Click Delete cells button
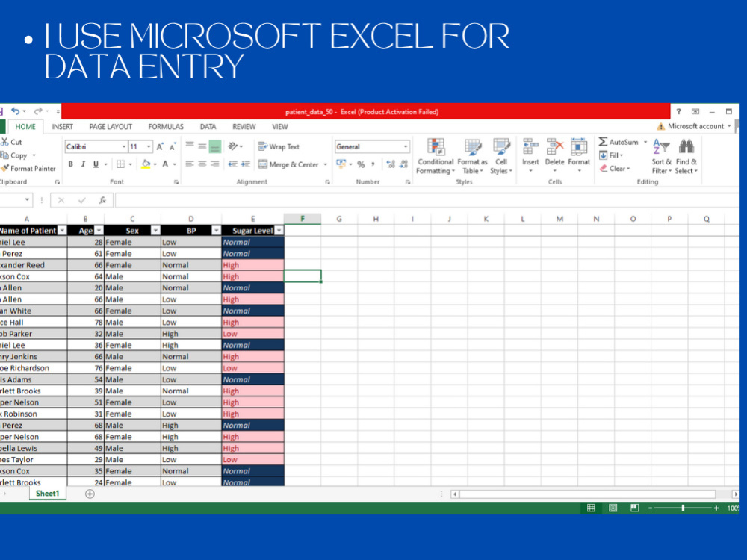 554,156
